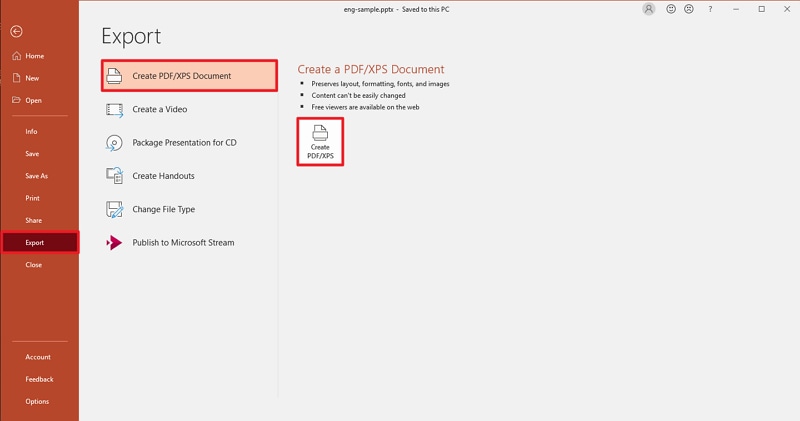Select Package Presentation for CD disc icon
Image resolution: width=800 pixels, height=421 pixels.
114,143
